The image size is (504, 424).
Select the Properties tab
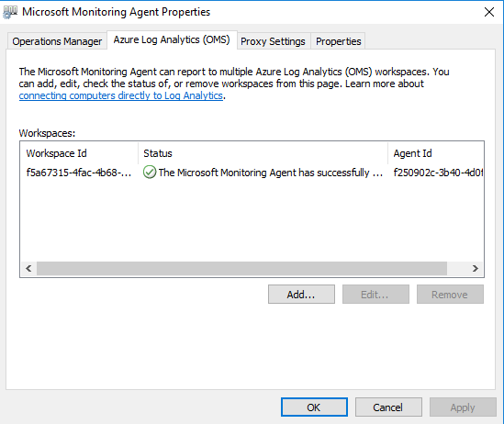pos(338,41)
